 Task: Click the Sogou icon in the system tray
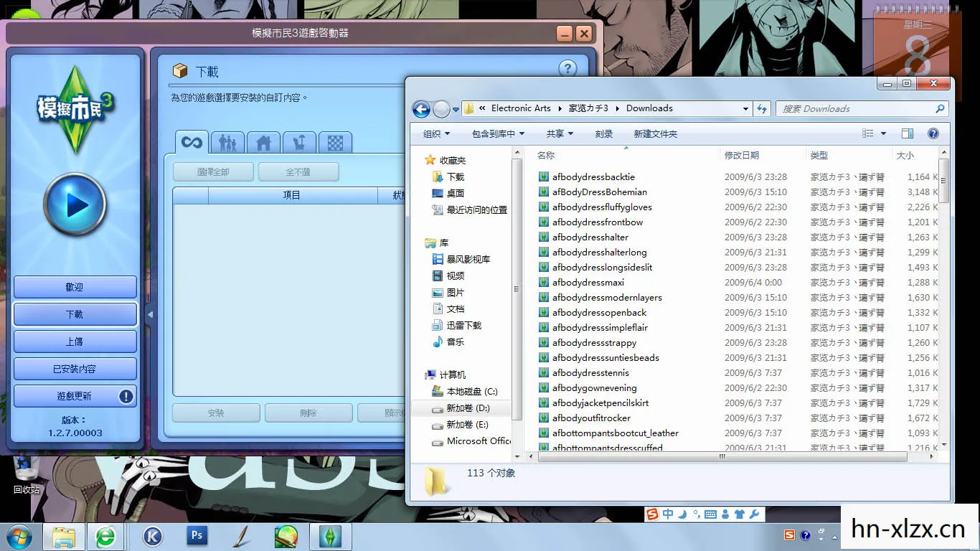click(x=789, y=535)
